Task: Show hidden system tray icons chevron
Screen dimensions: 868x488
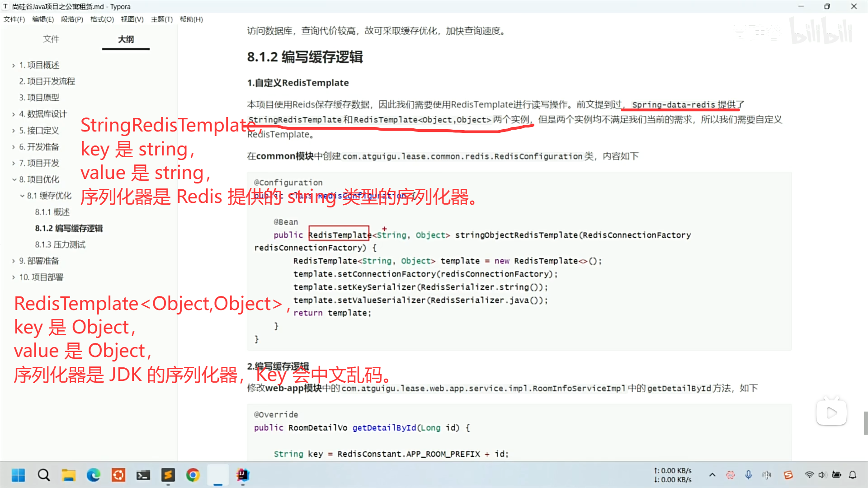Action: click(712, 475)
